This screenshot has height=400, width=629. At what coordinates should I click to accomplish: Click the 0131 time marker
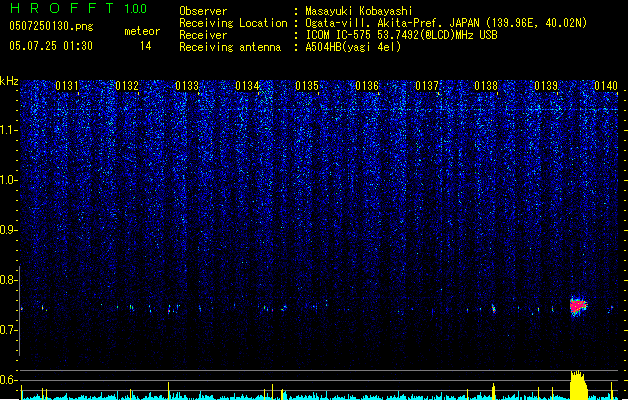point(67,86)
